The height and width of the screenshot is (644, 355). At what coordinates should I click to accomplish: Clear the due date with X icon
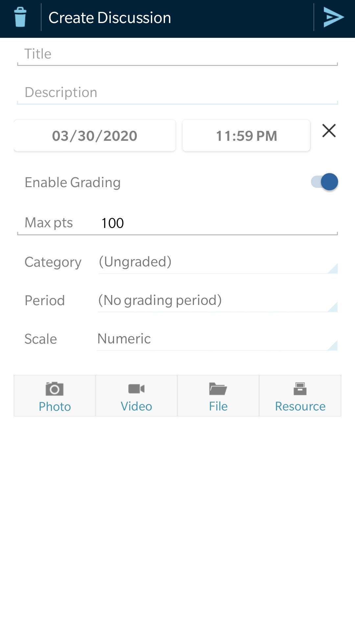click(x=329, y=131)
